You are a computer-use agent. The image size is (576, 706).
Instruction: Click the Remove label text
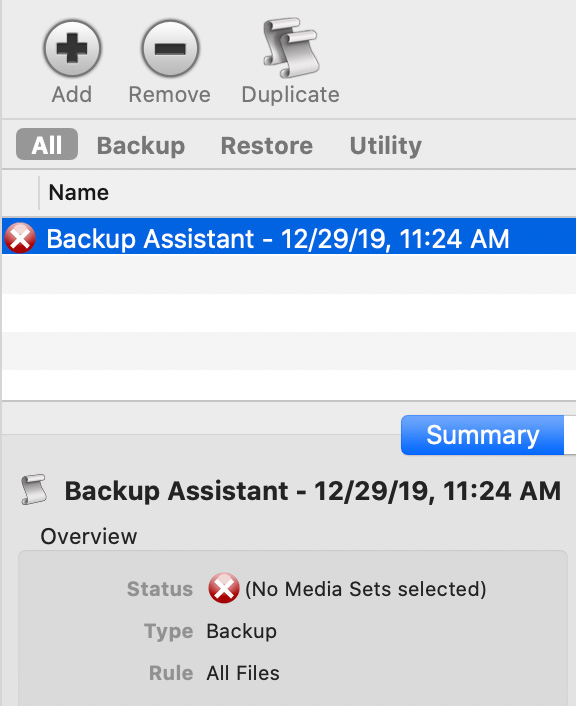pos(170,95)
